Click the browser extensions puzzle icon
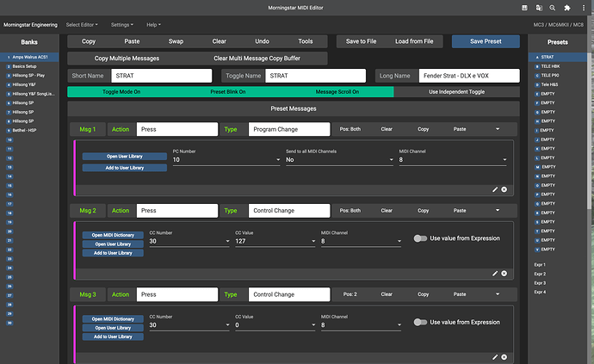594x364 pixels. pos(569,7)
